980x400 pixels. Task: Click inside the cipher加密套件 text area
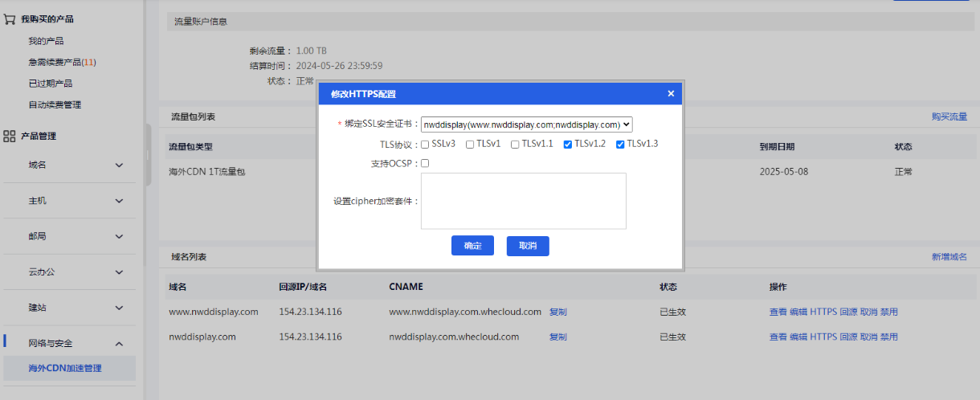[523, 201]
